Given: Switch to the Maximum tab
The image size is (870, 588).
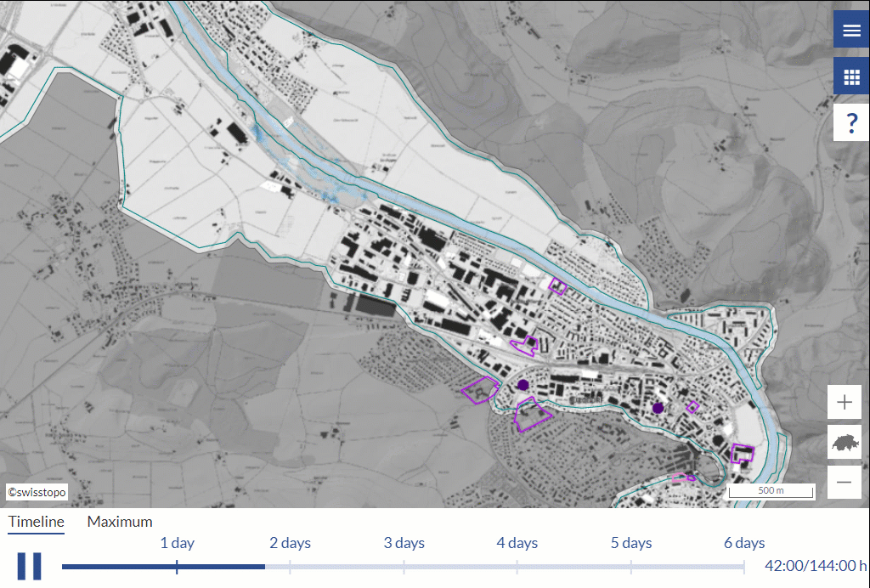Looking at the screenshot, I should click(120, 522).
